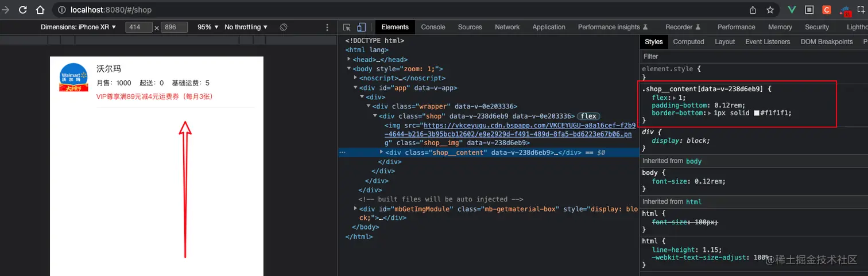This screenshot has width=868, height=276.
Task: Click the html link in Inherited from
Action: point(693,201)
